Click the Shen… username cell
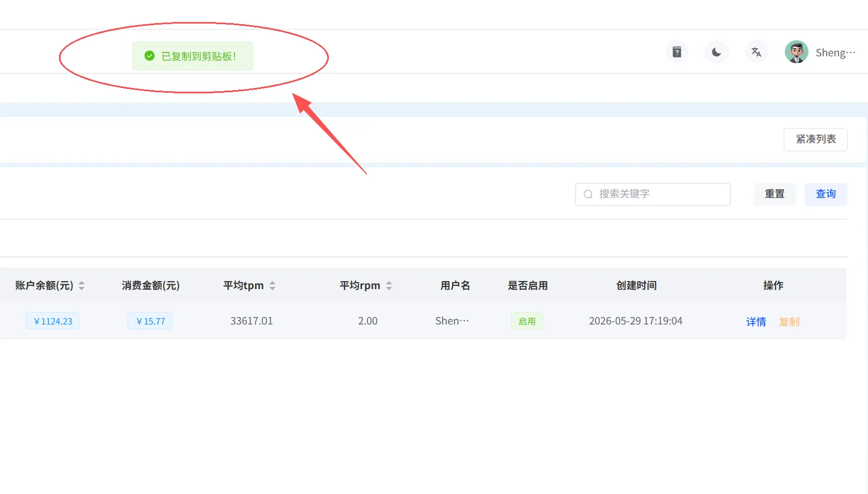The width and height of the screenshot is (868, 494). point(452,321)
